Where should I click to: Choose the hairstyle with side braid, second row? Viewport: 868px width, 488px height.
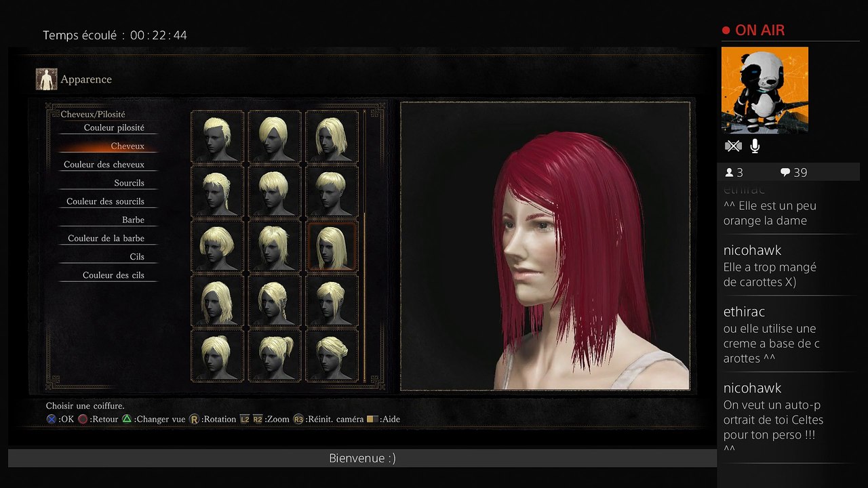coord(217,191)
